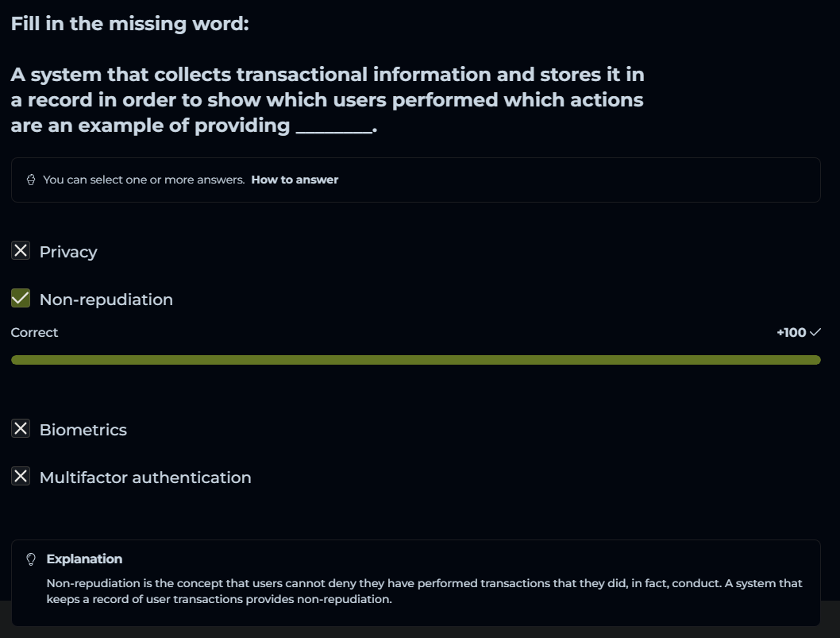The height and width of the screenshot is (638, 840).
Task: Select the Multifactor authentication checkbox
Action: [x=21, y=477]
